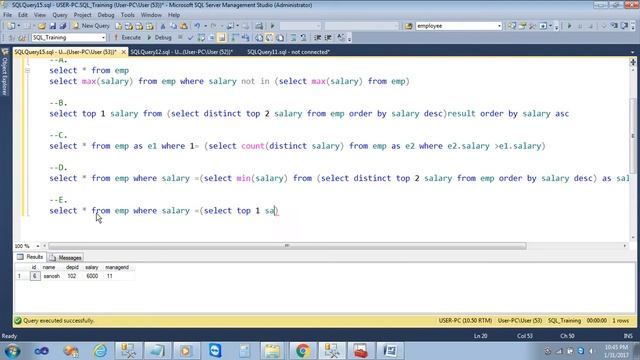Click the depid cell showing 102

(x=72, y=276)
